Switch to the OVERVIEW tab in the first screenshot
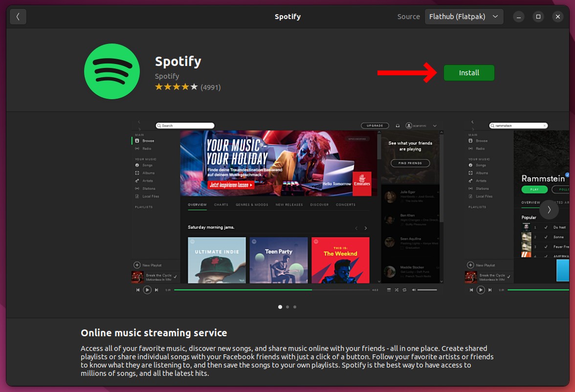Screen dimensions: 575x392 tap(198, 205)
